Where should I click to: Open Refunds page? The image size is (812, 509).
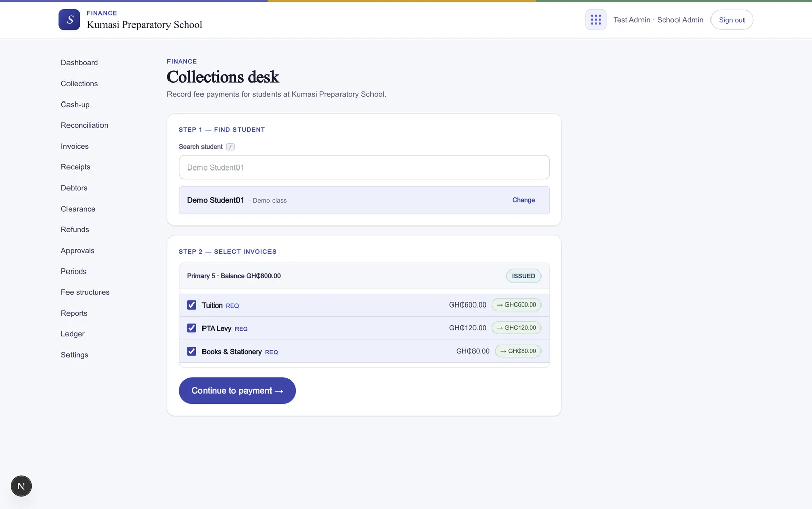[75, 229]
